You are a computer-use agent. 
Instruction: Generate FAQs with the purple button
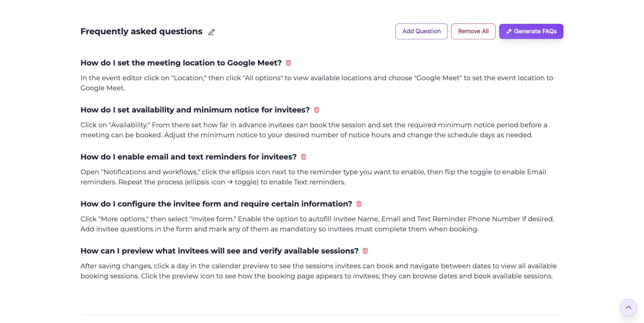[531, 31]
